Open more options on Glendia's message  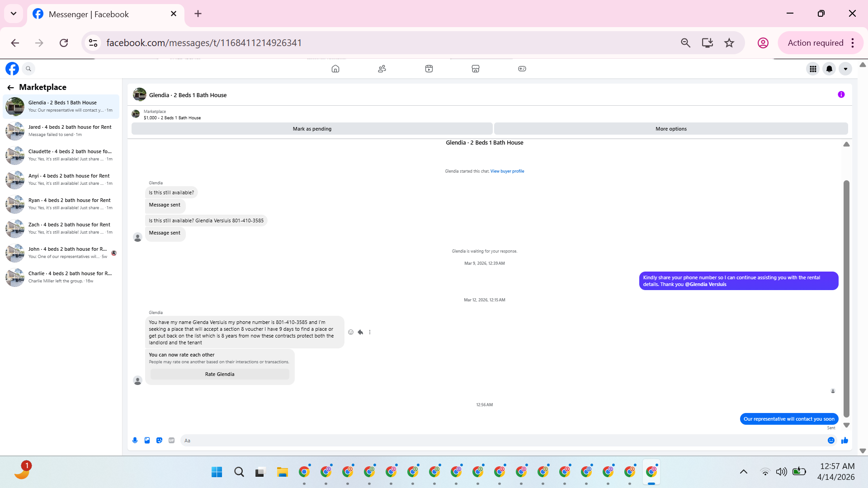(370, 332)
